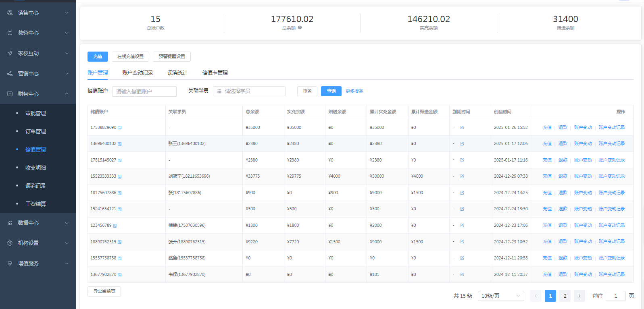The width and height of the screenshot is (644, 309).
Task: Click the help icon beside 总余额
Action: [300, 28]
